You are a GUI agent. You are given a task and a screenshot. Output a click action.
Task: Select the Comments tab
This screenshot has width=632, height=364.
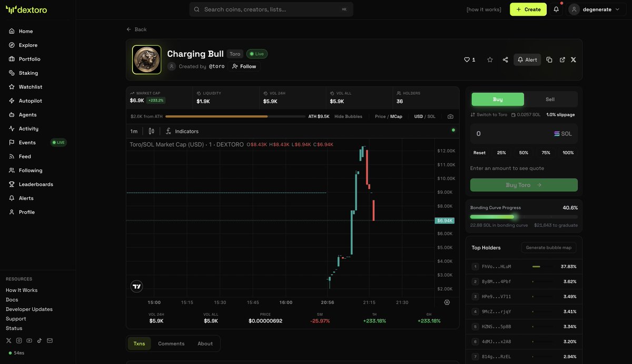click(x=171, y=343)
